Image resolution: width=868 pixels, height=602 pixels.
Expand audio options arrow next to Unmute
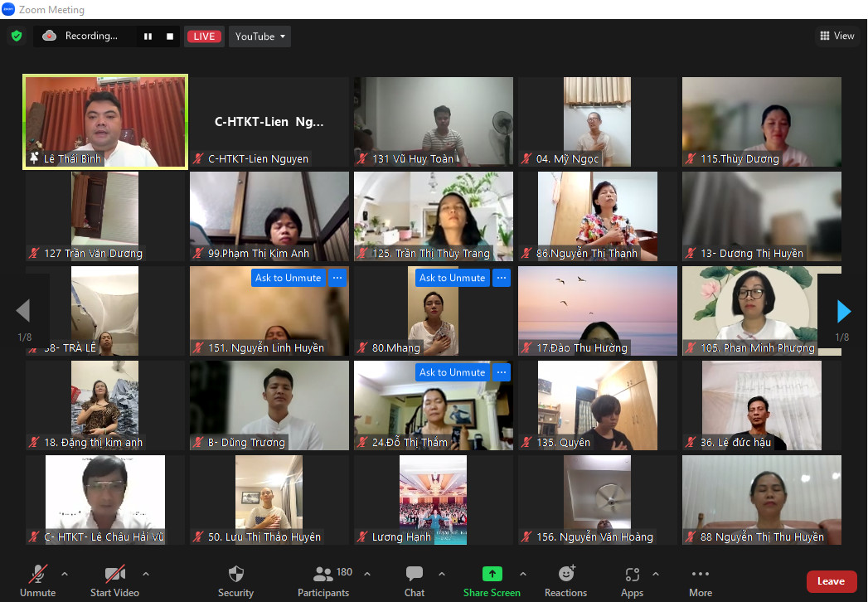[65, 574]
